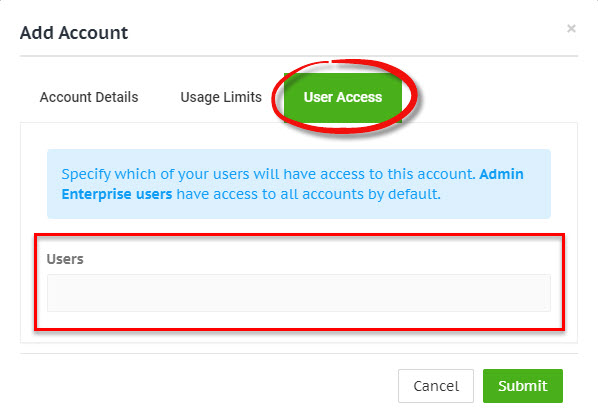598x417 pixels.
Task: Close the Add Account dialog
Action: [x=571, y=29]
